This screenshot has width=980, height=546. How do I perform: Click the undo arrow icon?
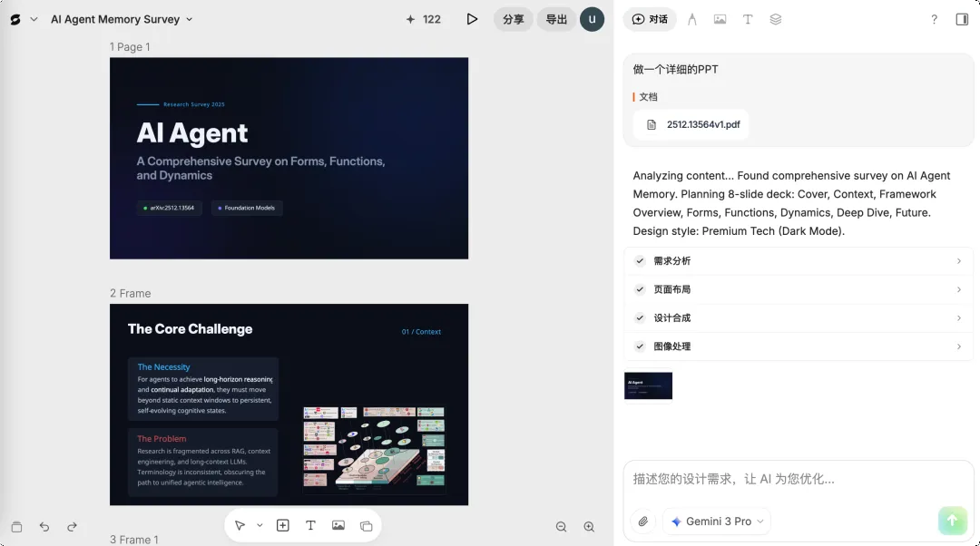coord(44,527)
